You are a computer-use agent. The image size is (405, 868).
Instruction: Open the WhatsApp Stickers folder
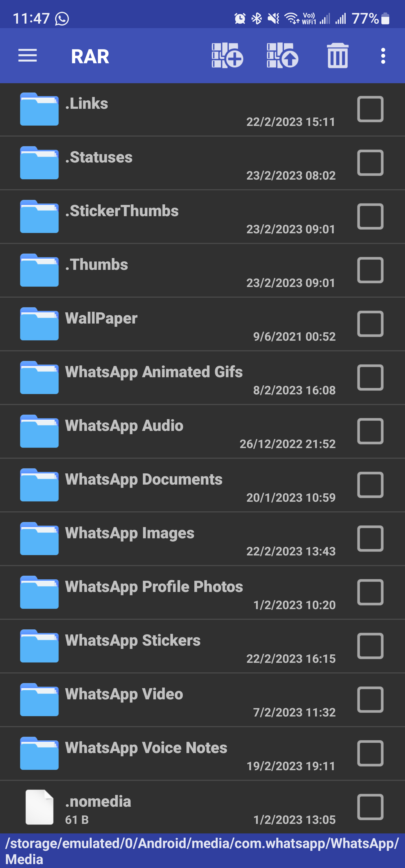(x=202, y=646)
